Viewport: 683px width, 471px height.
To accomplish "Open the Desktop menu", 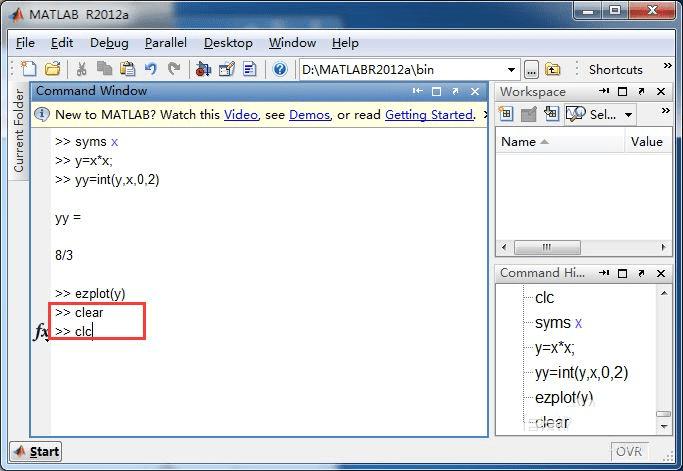I will (x=228, y=43).
